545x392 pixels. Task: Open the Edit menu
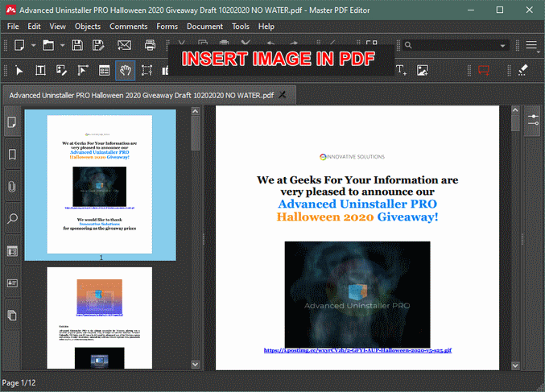pos(34,27)
